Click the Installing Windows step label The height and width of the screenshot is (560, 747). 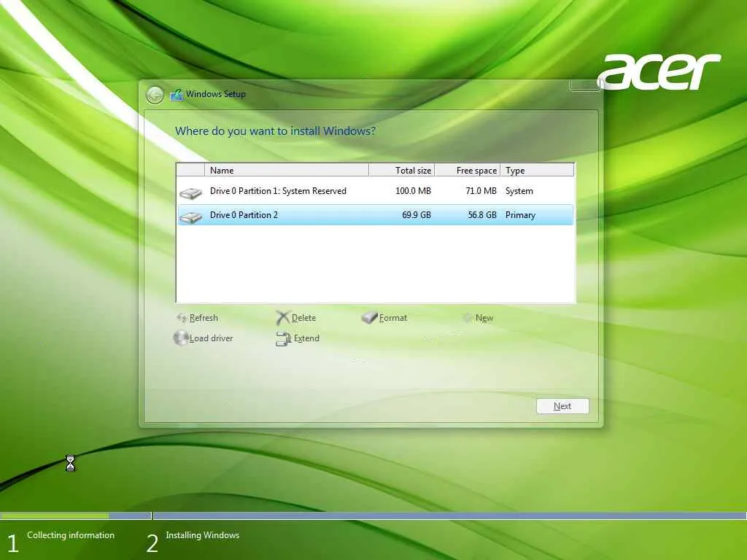[x=203, y=535]
